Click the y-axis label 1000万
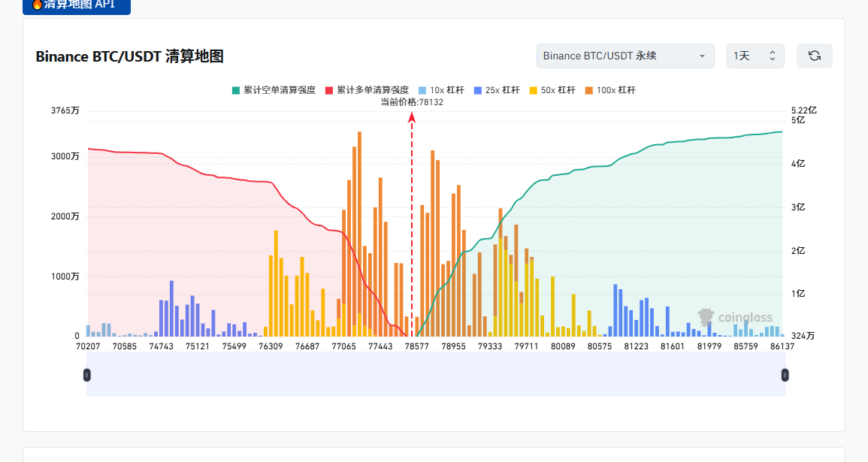Image resolution: width=868 pixels, height=462 pixels. (65, 276)
